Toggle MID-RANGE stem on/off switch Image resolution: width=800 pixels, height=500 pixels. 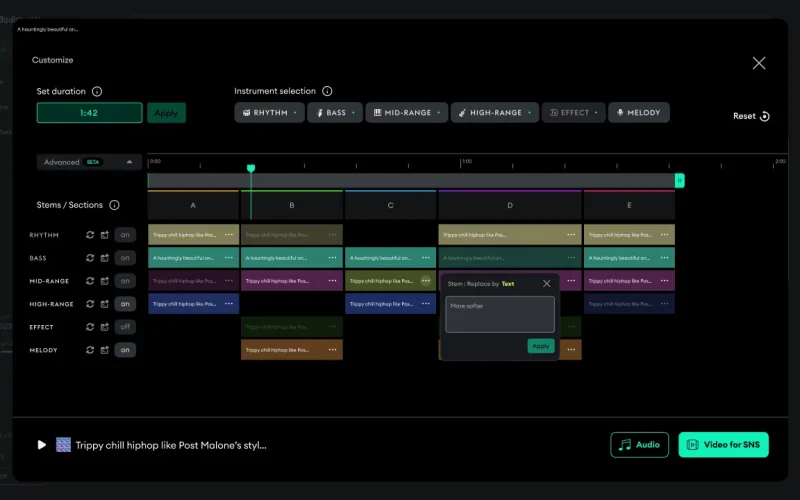coord(125,281)
